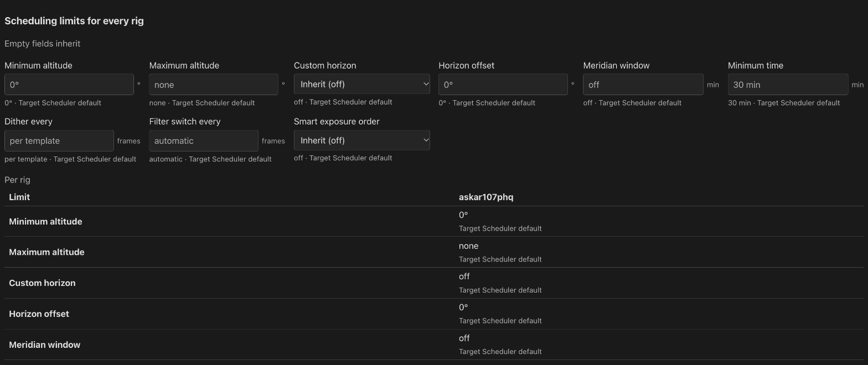Click the Filter switch every input field
The height and width of the screenshot is (365, 868).
tap(204, 140)
